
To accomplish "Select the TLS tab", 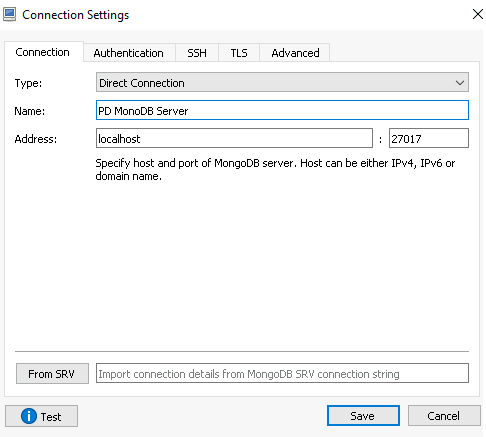I will coord(239,53).
